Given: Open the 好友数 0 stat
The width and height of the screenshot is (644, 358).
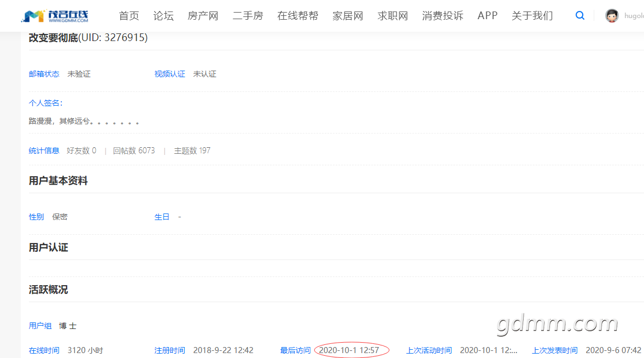Looking at the screenshot, I should tap(81, 151).
